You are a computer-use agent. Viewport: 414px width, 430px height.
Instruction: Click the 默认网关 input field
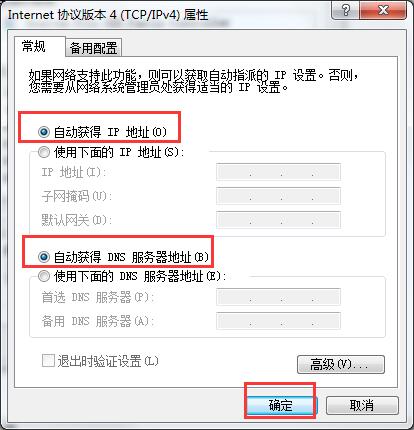(x=278, y=220)
